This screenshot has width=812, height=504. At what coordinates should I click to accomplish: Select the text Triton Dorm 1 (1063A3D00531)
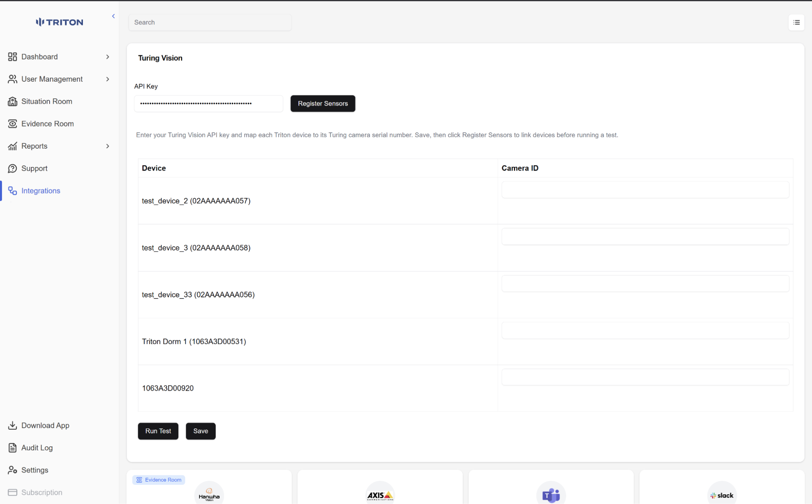(x=194, y=342)
